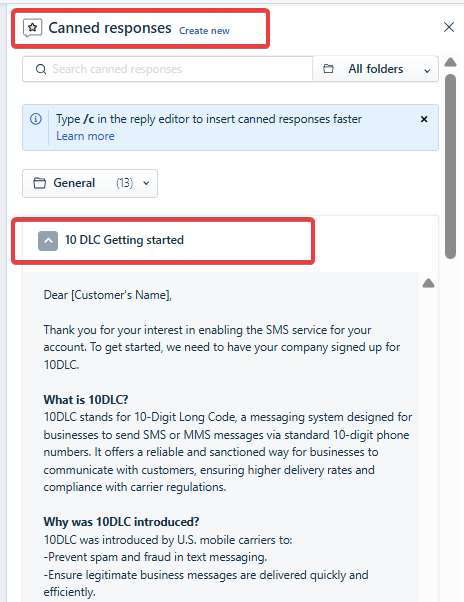
Task: Open the Create new link
Action: [204, 31]
